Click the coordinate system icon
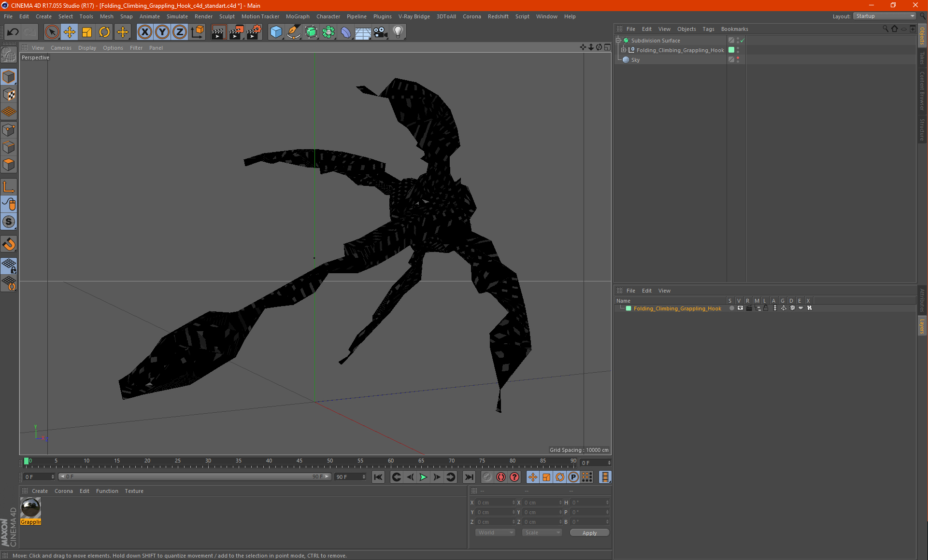Viewport: 928px width, 560px height. [198, 32]
